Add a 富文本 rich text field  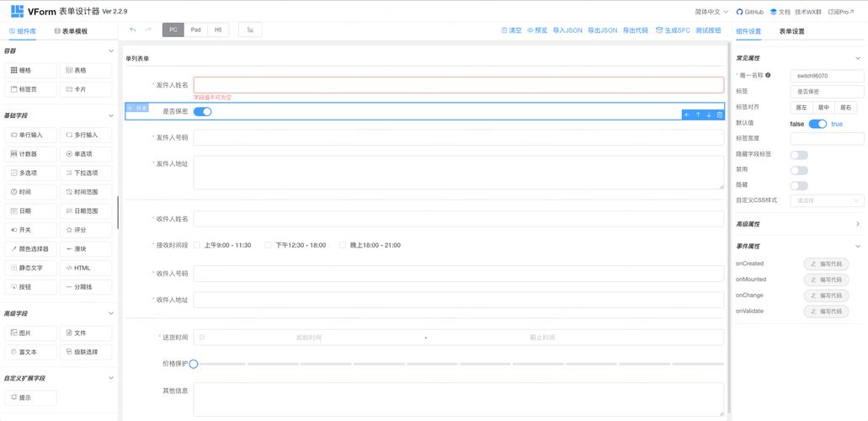(30, 352)
